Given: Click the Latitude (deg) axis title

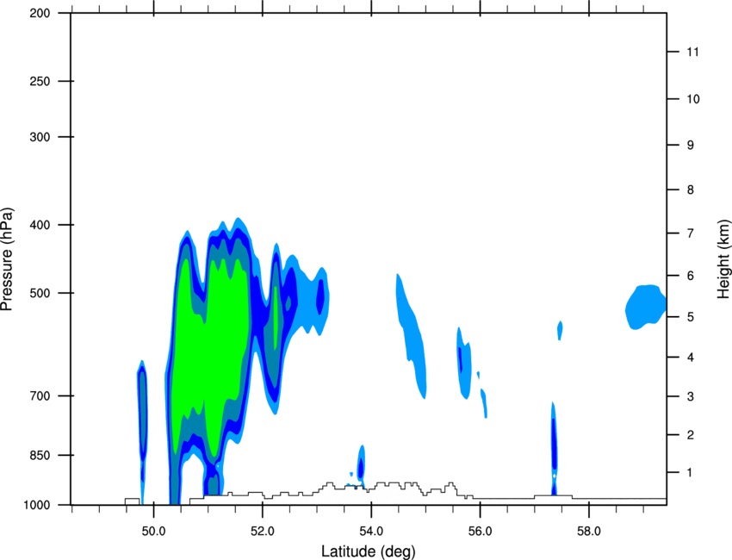Looking at the screenshot, I should [x=369, y=551].
